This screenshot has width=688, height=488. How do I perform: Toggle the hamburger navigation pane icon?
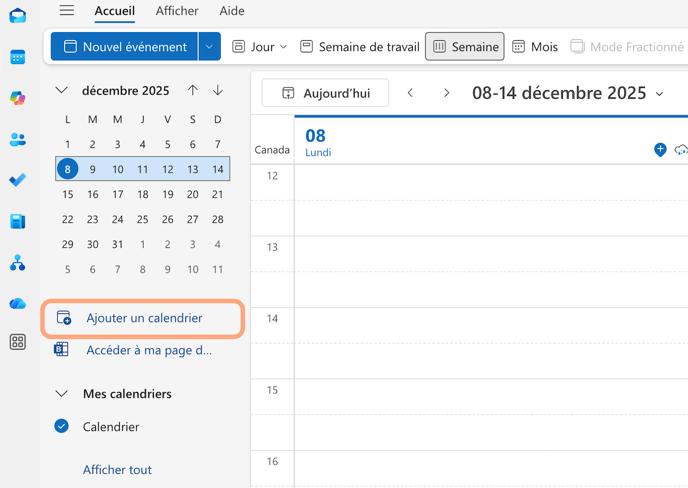click(x=66, y=11)
